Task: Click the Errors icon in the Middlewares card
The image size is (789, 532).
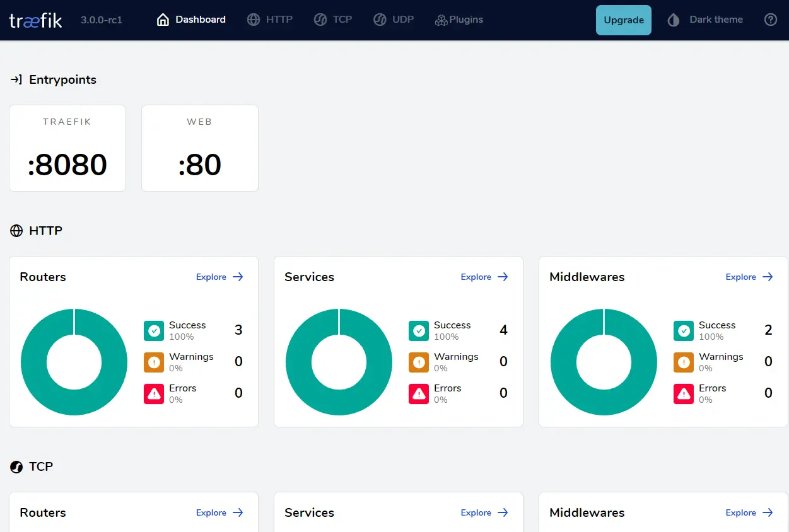Action: [x=683, y=393]
